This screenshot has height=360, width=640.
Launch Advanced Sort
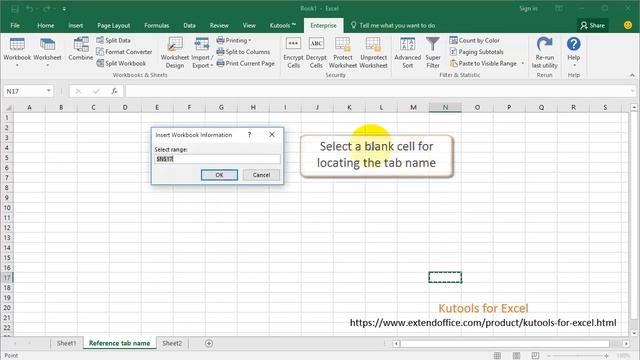[407, 52]
